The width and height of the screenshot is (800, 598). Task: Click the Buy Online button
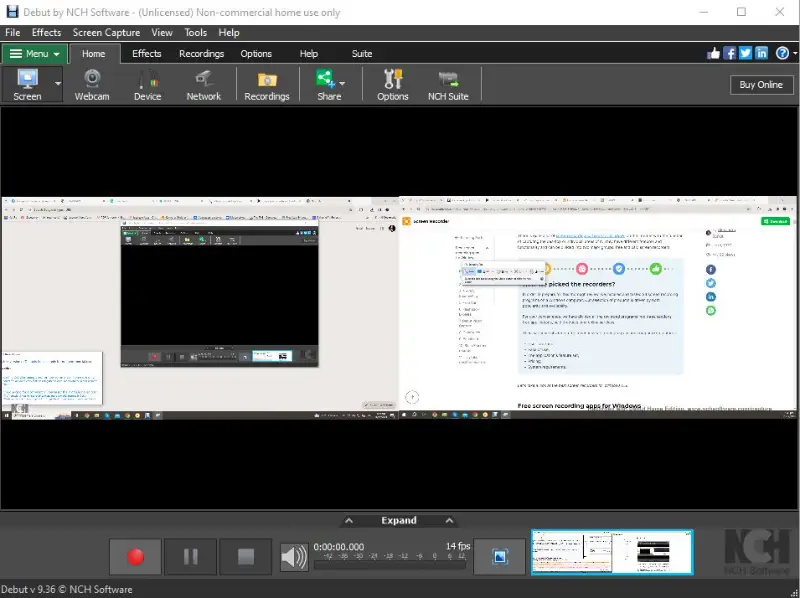761,85
